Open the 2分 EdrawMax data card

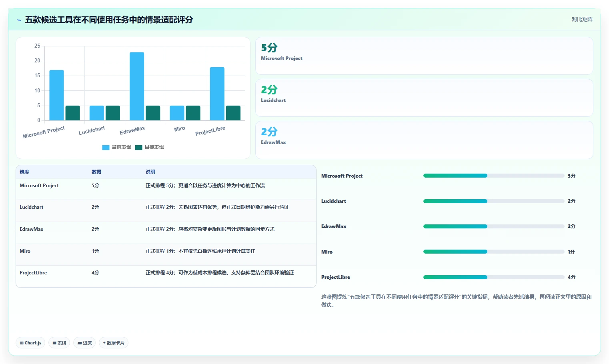pyautogui.click(x=424, y=140)
